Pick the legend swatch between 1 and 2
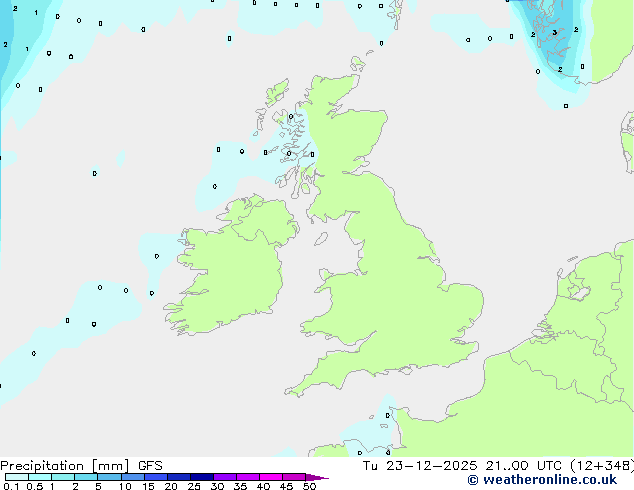The image size is (634, 490). pos(63,477)
